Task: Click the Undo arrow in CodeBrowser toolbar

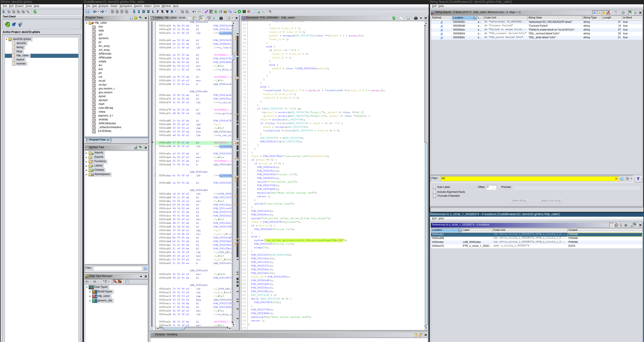Action: coord(194,12)
